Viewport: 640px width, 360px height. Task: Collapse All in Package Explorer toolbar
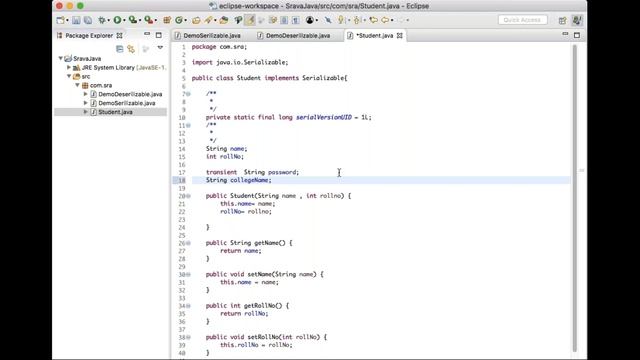click(120, 49)
